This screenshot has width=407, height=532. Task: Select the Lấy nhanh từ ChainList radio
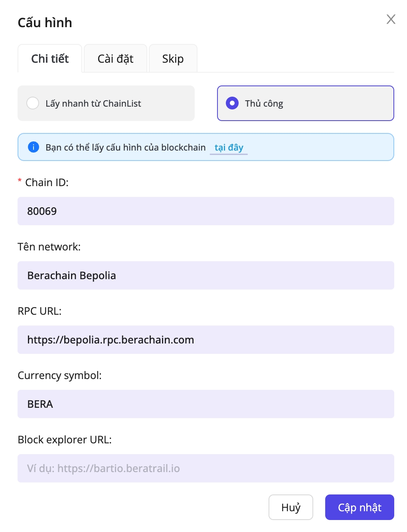point(33,103)
